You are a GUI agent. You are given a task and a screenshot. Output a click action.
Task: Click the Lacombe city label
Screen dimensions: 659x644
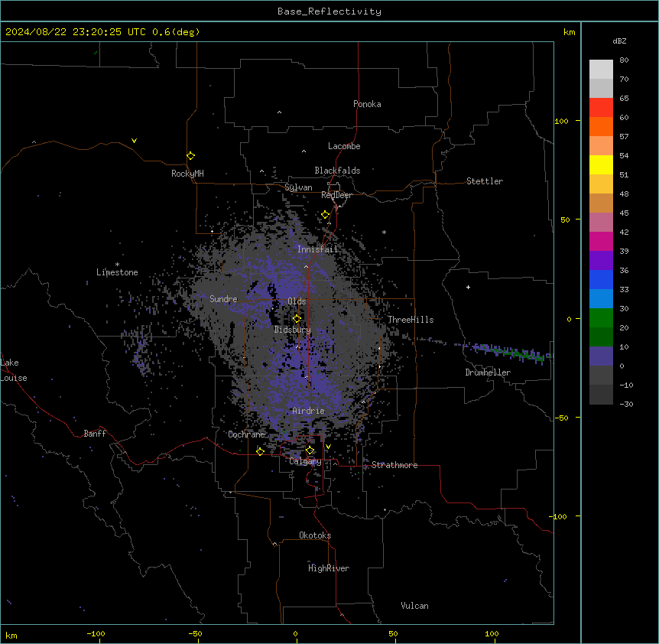tap(344, 146)
